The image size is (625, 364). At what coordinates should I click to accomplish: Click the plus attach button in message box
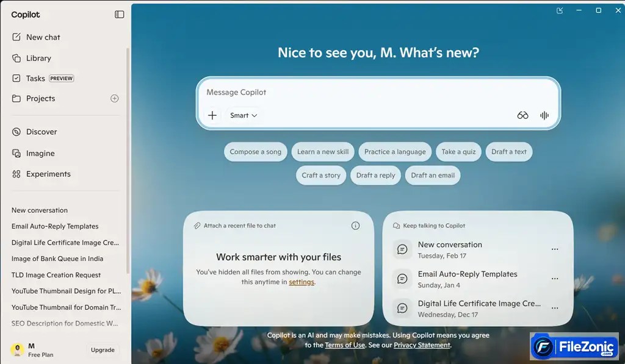[212, 115]
